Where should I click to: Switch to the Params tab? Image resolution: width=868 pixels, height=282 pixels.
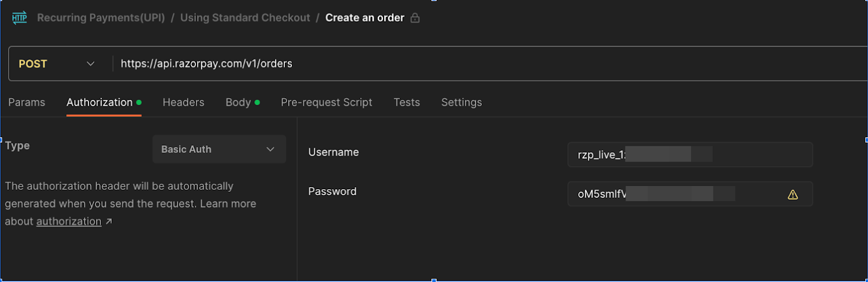27,102
